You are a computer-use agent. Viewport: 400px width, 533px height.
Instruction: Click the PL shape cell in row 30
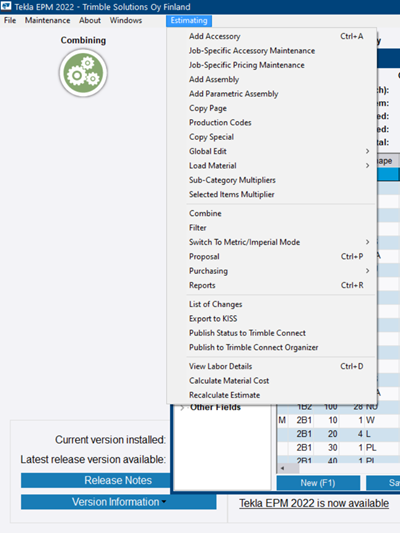tap(381, 448)
